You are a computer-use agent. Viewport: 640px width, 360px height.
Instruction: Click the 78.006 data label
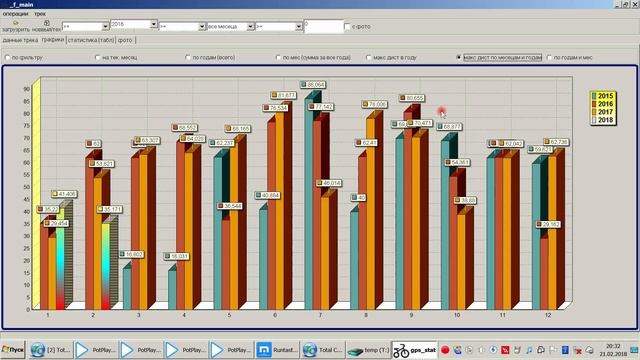(374, 104)
